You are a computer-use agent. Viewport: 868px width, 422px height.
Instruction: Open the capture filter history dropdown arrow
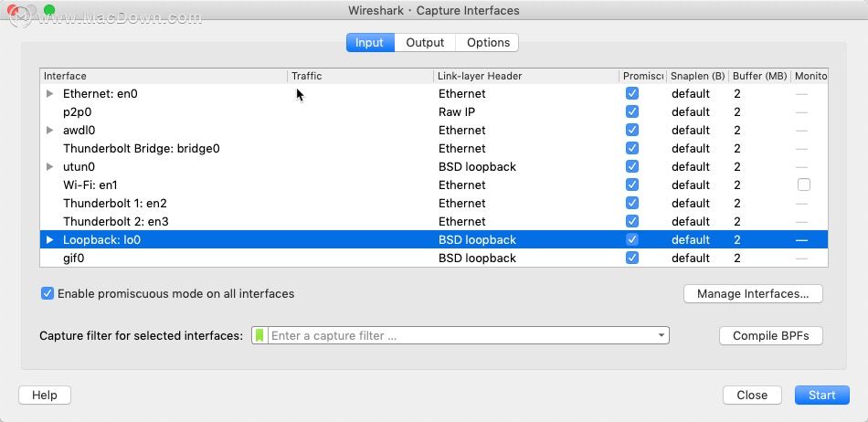[x=661, y=335]
